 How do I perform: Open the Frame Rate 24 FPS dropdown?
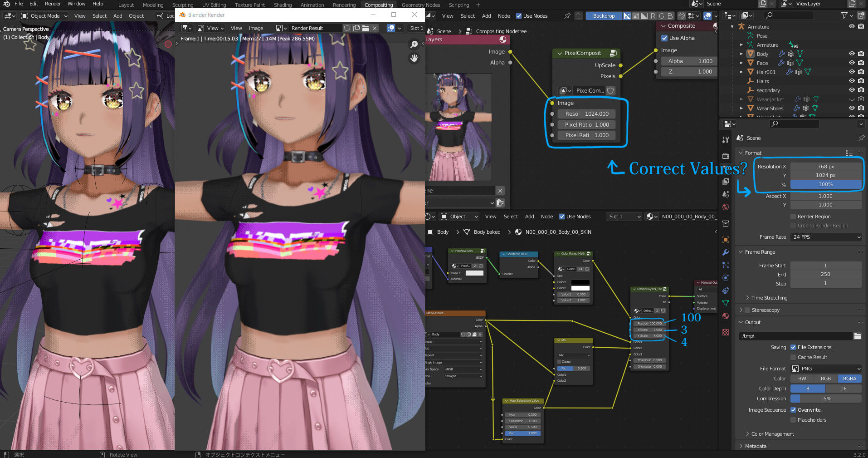tap(826, 237)
